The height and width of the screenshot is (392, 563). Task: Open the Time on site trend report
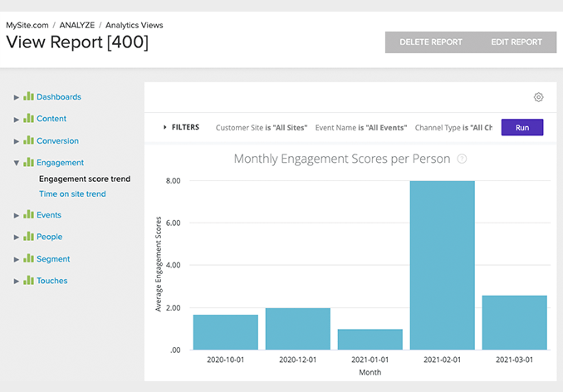point(72,194)
